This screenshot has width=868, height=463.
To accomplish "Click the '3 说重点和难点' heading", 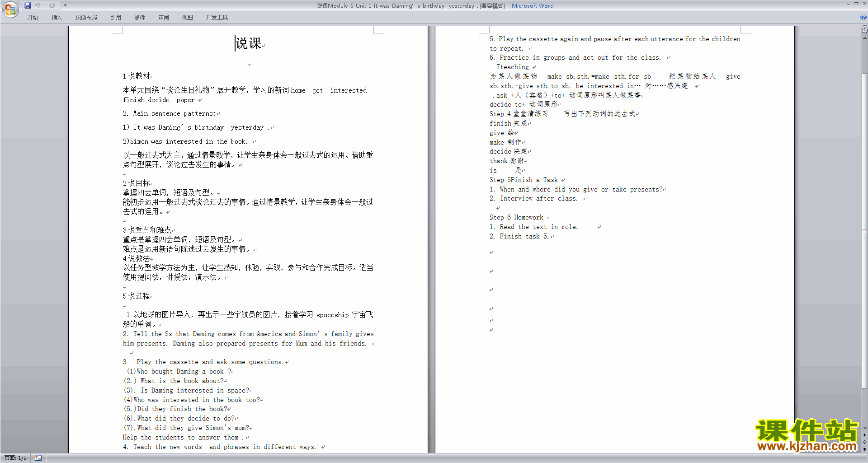I will pyautogui.click(x=147, y=230).
